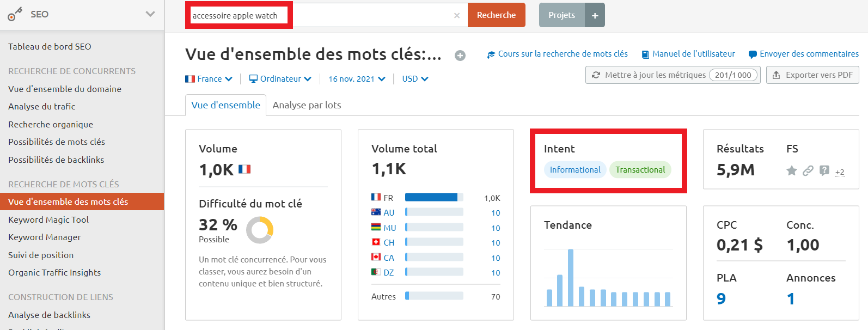Expand the SEO section chevron
Viewport: 868px width, 330px height.
(150, 14)
